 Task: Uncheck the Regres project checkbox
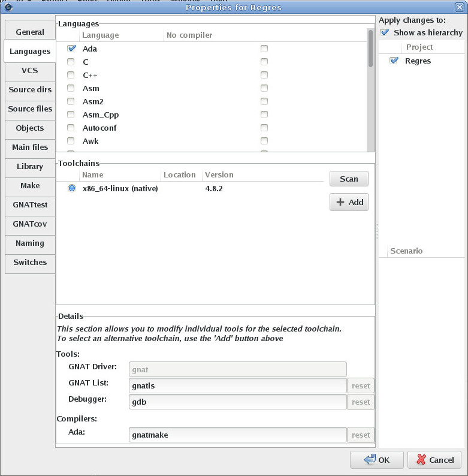pyautogui.click(x=394, y=61)
